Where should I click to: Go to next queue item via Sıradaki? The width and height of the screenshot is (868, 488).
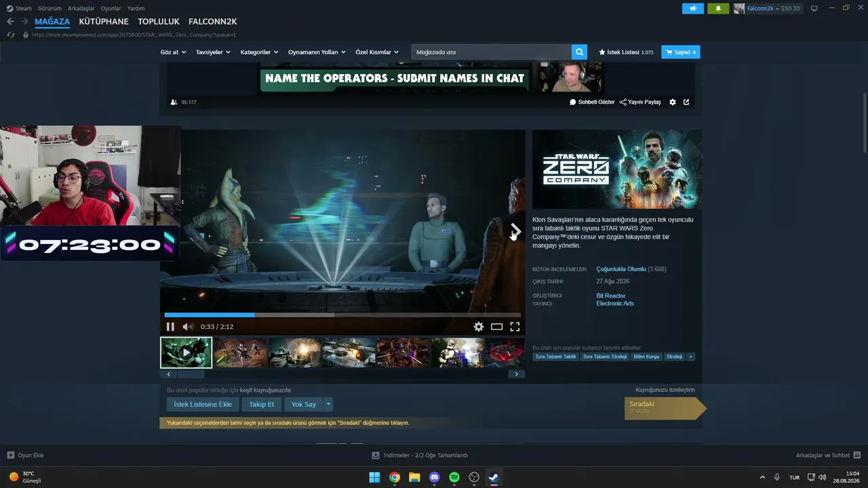tap(665, 408)
